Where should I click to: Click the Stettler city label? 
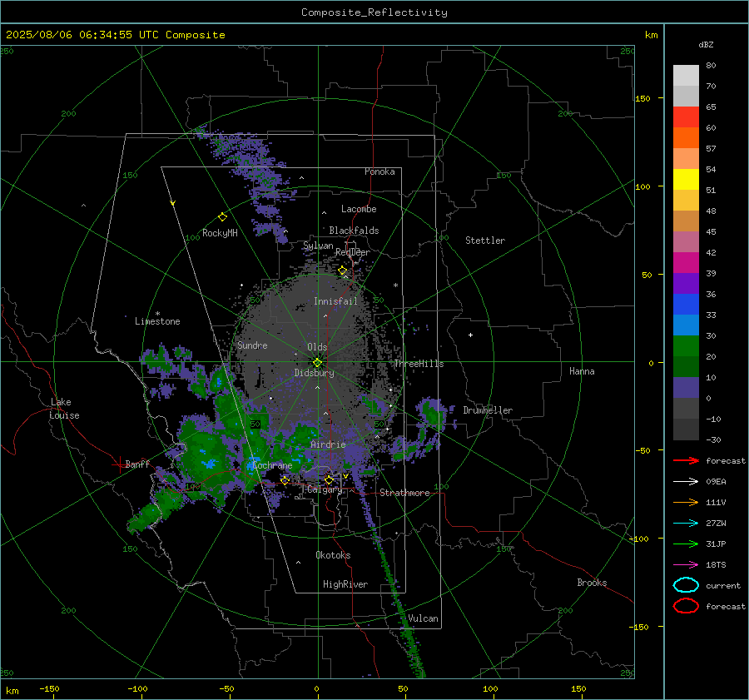(485, 241)
